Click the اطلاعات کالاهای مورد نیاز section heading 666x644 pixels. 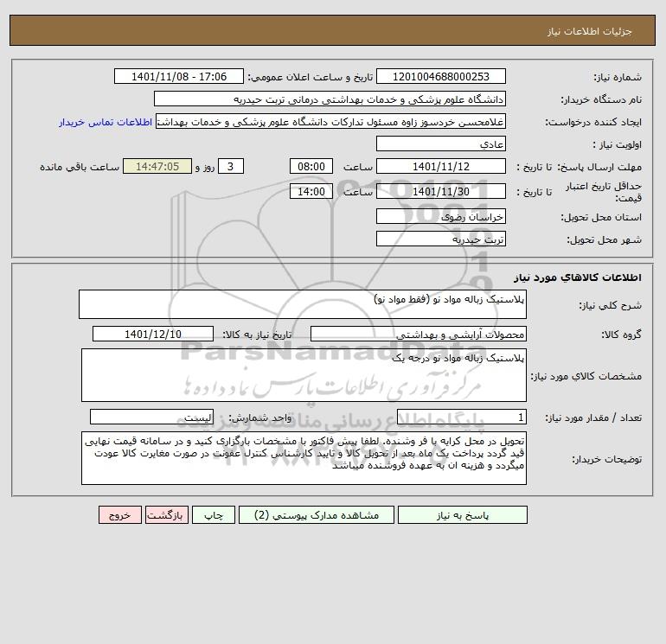[x=577, y=277]
